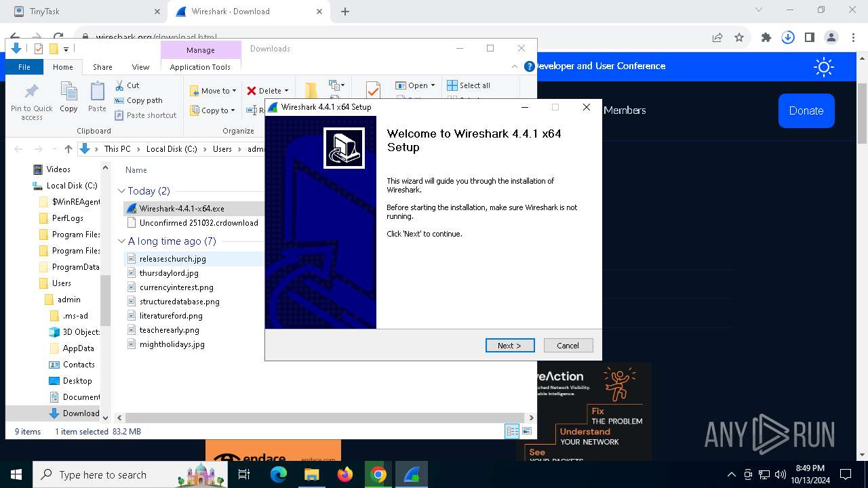Select the Manage contextual tab
This screenshot has height=488, width=868.
(201, 50)
